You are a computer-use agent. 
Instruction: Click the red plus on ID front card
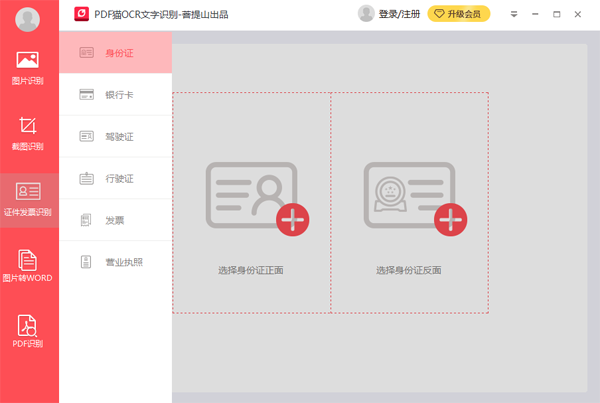coord(292,219)
